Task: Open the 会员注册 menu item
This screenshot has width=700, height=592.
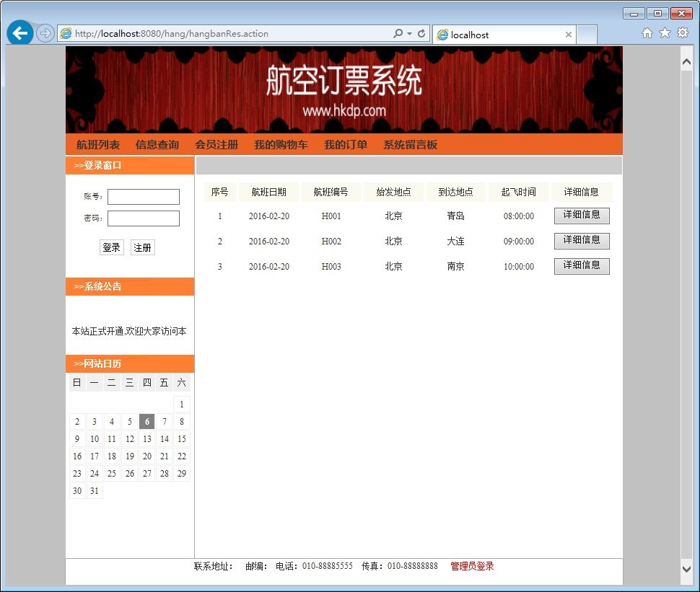Action: (216, 144)
